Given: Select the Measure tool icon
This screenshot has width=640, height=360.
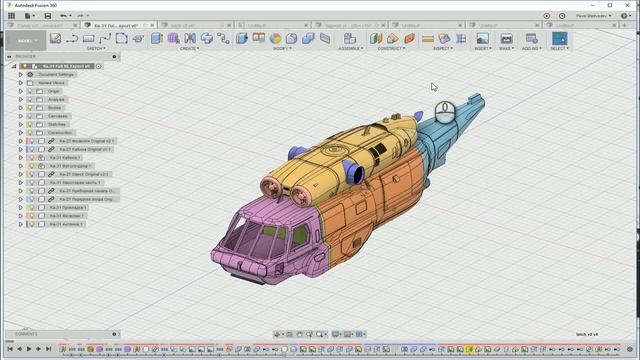Looking at the screenshot, I should [428, 39].
